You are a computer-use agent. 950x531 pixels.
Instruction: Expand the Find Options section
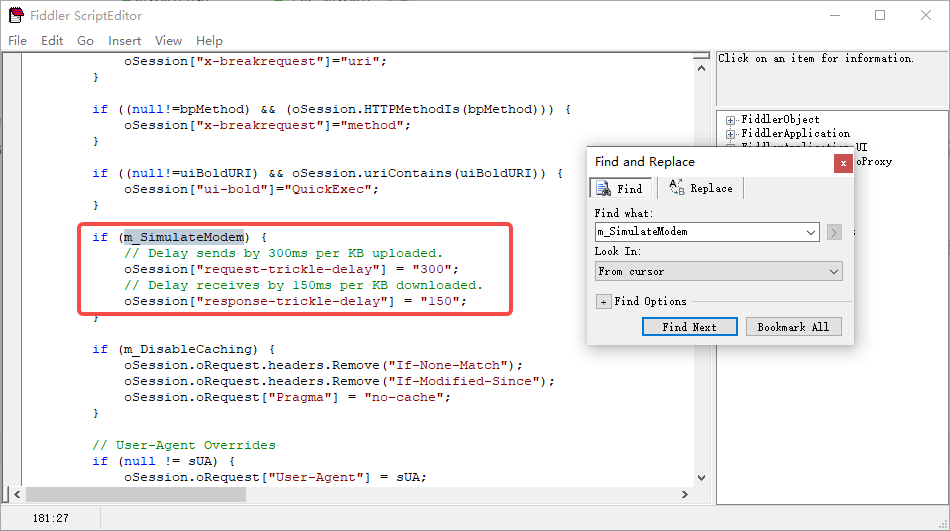pyautogui.click(x=603, y=302)
